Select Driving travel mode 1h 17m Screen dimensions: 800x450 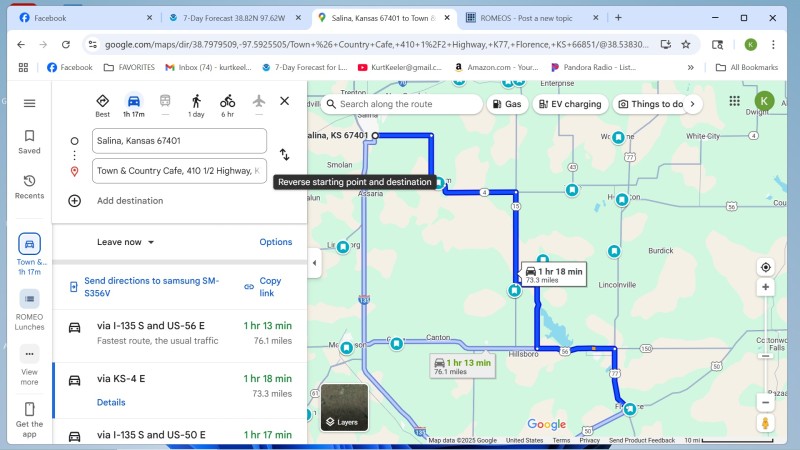coord(134,106)
